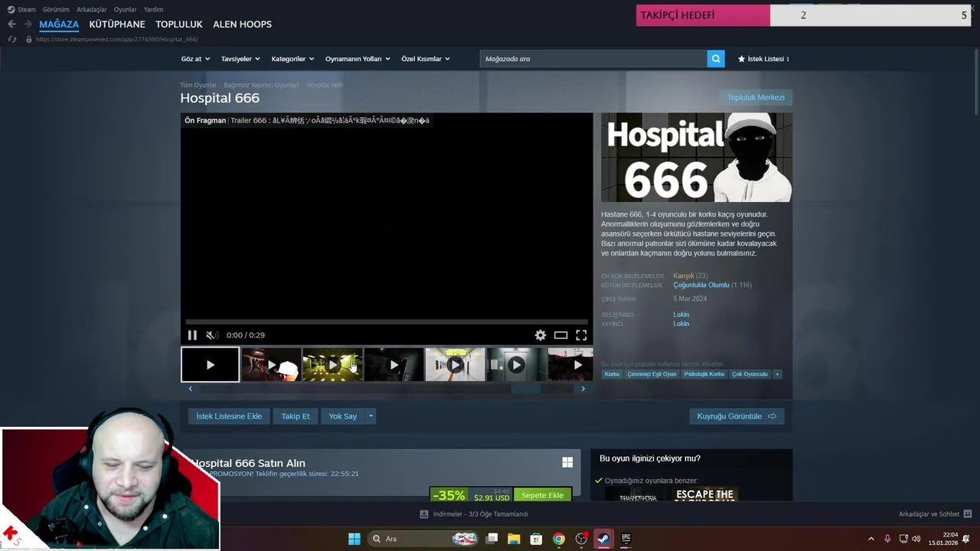
Task: Toggle theater mode on video player
Action: coord(560,335)
